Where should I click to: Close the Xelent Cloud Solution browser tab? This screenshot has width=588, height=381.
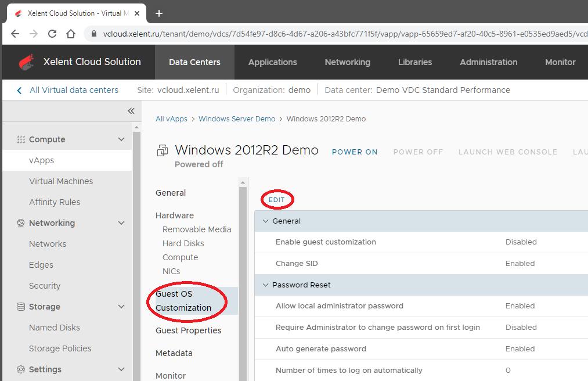137,13
